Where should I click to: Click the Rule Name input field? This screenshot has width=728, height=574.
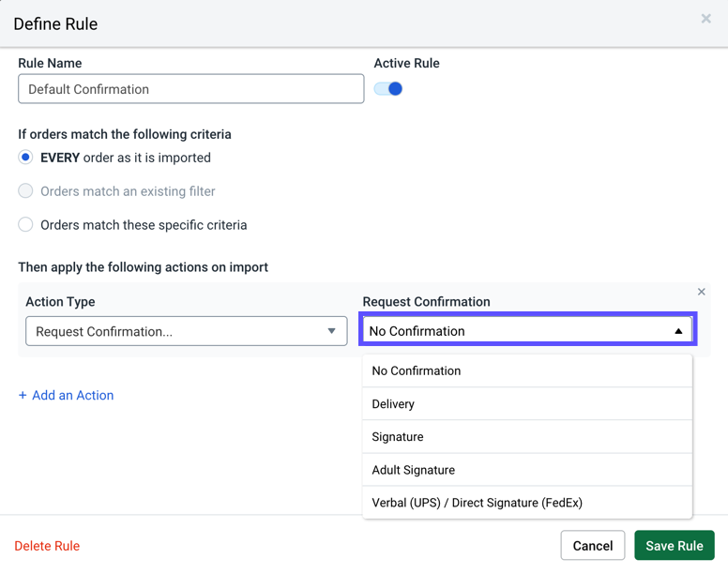click(x=190, y=88)
